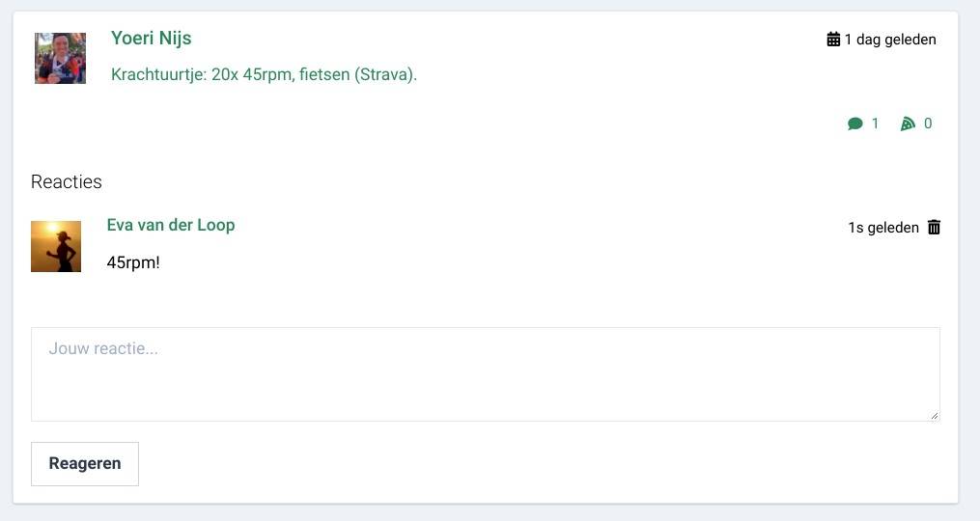The width and height of the screenshot is (980, 521).
Task: Open Yoeri Nijs profile name link
Action: [x=151, y=39]
